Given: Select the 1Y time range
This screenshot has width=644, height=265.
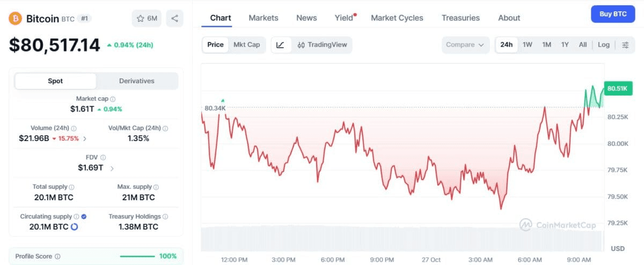Looking at the screenshot, I should (x=565, y=45).
